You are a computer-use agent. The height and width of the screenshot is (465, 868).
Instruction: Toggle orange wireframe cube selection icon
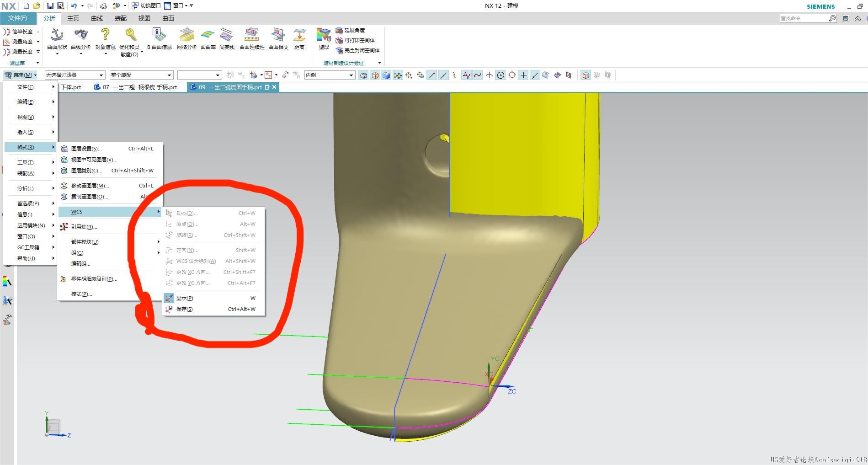pyautogui.click(x=375, y=75)
